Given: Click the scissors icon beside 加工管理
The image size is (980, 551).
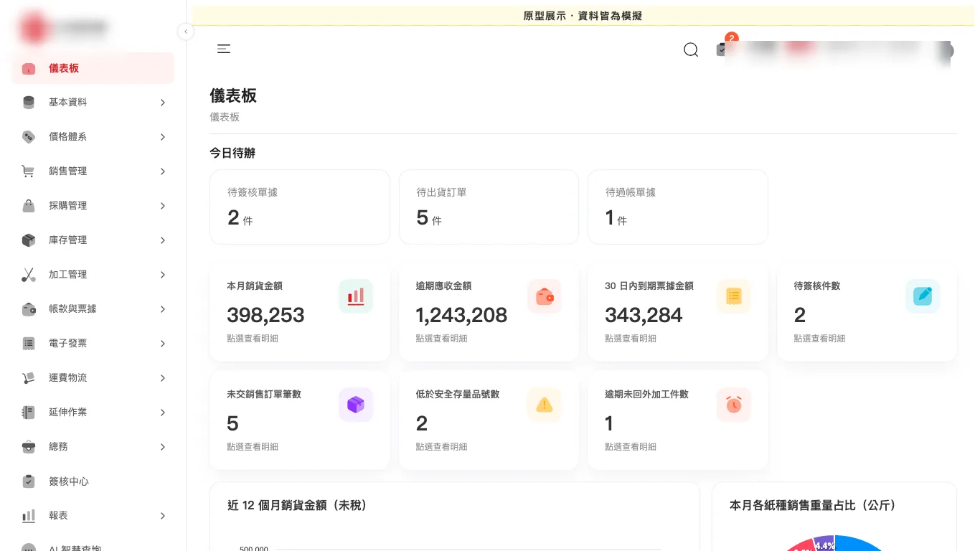Looking at the screenshot, I should click(x=29, y=275).
